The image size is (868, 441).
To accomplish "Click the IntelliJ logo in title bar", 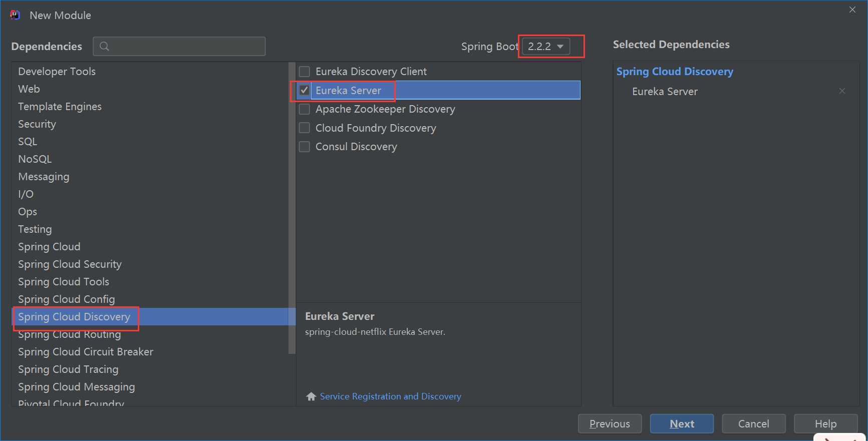I will pos(15,15).
